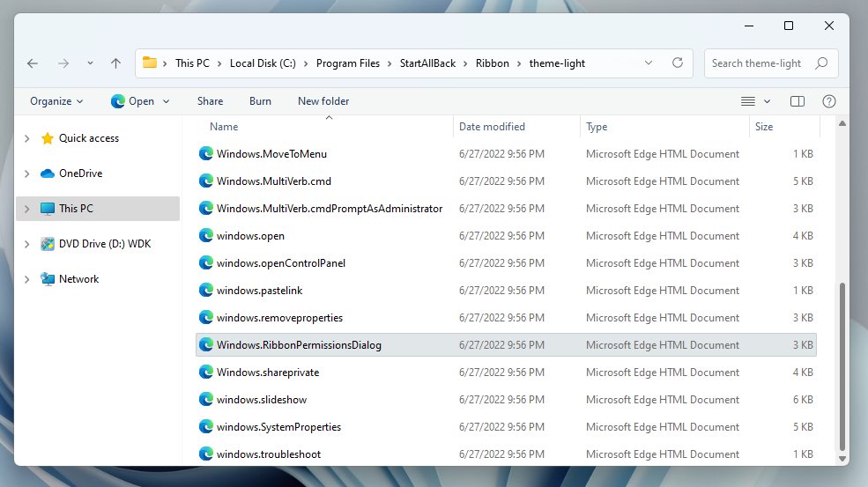Click Ribbon breadcrumb in address bar
This screenshot has width=868, height=487.
click(492, 63)
